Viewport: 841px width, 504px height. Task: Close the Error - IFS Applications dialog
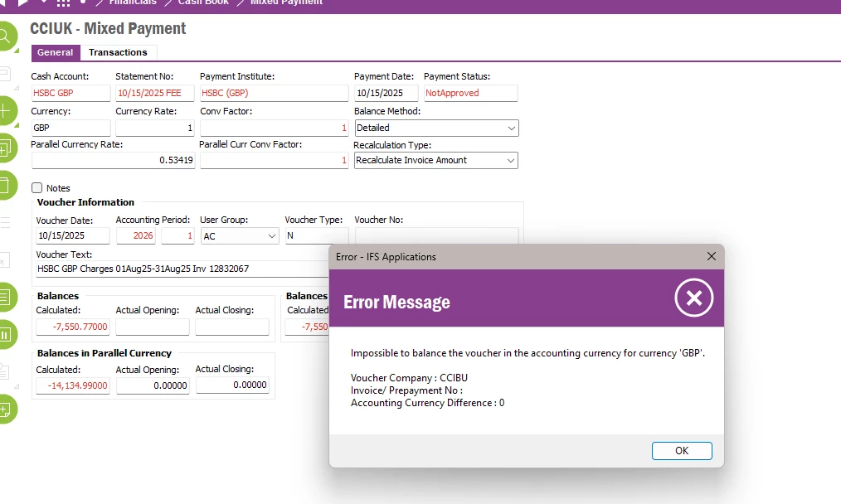pyautogui.click(x=712, y=256)
